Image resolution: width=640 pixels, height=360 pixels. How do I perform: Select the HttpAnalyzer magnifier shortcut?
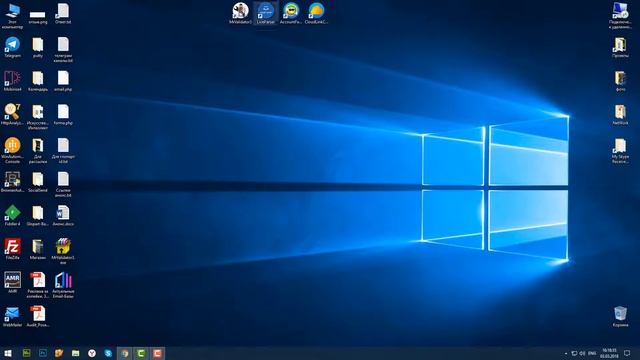point(12,112)
